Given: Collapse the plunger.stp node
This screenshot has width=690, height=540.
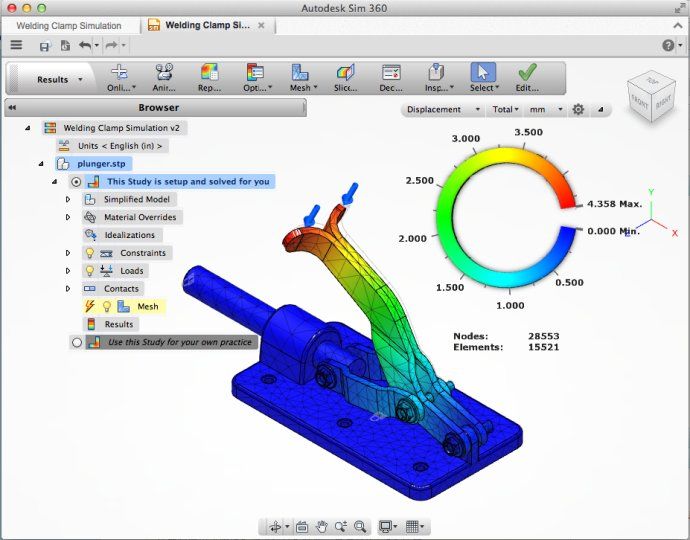Looking at the screenshot, I should click(x=41, y=164).
